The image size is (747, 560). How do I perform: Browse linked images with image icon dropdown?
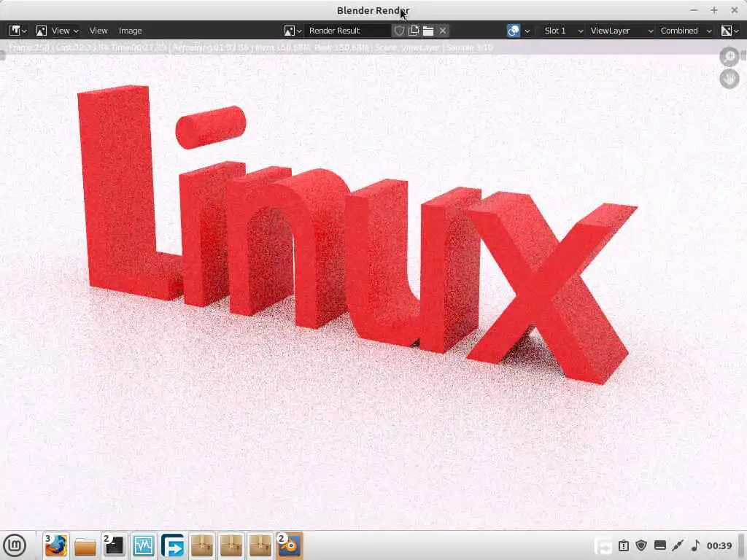(x=293, y=31)
